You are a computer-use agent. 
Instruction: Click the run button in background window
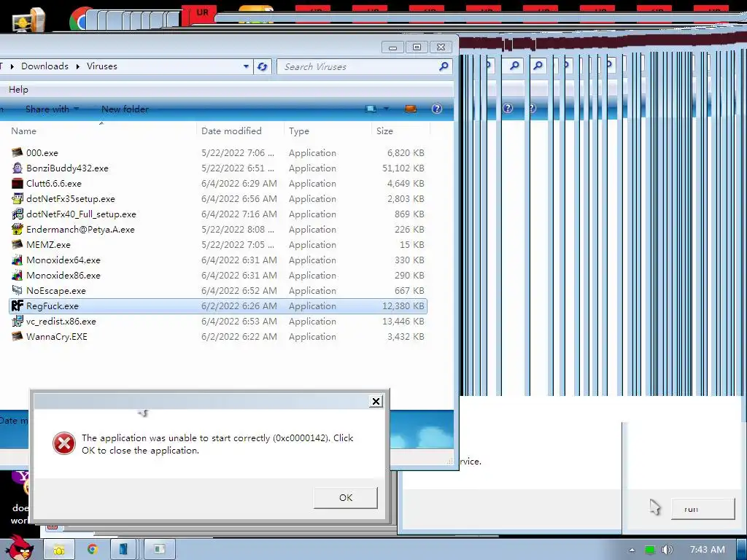703,509
